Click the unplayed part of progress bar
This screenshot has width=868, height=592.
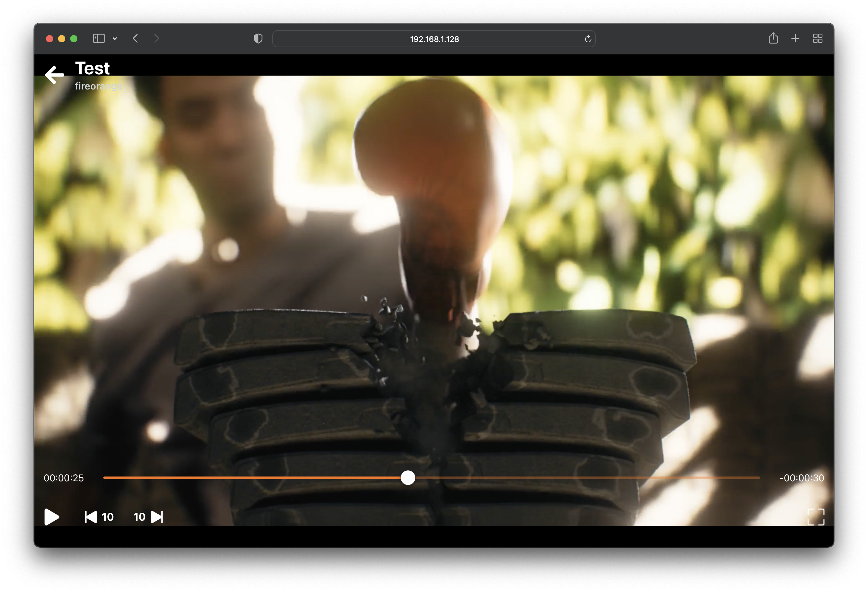(x=588, y=478)
